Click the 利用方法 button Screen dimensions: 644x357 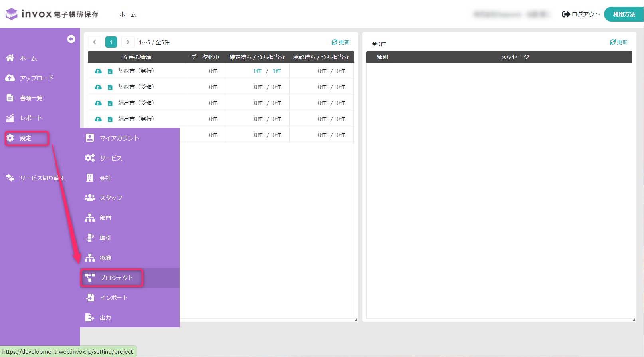624,14
